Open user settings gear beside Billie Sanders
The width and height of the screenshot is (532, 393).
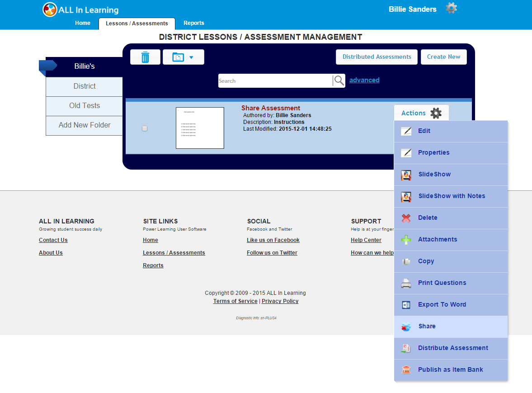coord(451,8)
